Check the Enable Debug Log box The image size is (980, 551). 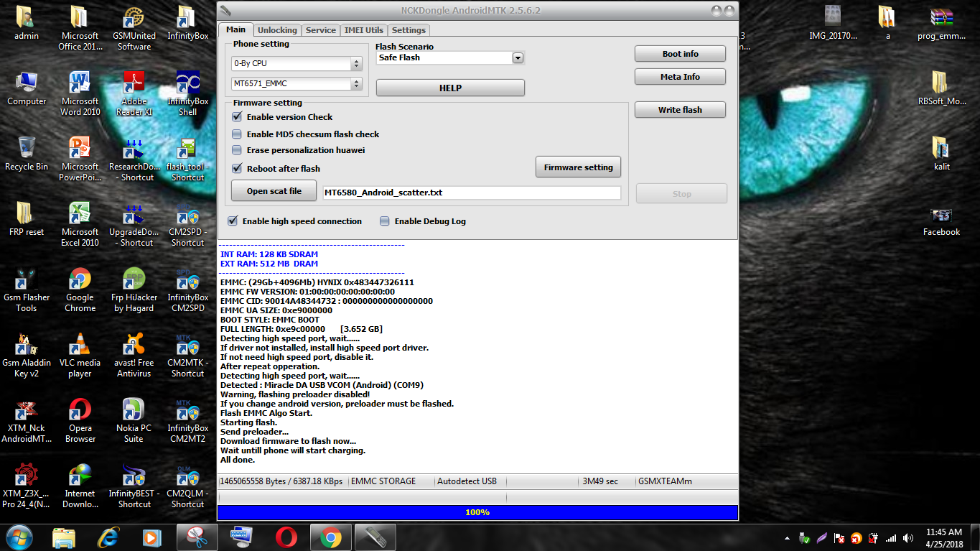pos(385,221)
